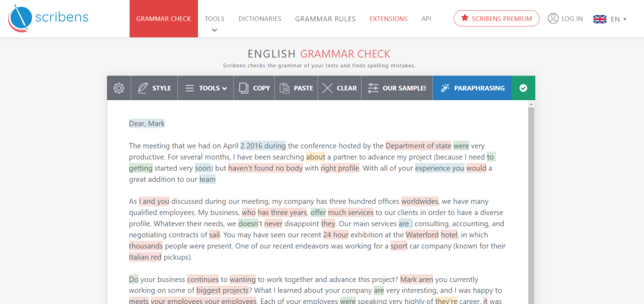644x304 pixels.
Task: Open the settings gear in editor toolbar
Action: [118, 88]
